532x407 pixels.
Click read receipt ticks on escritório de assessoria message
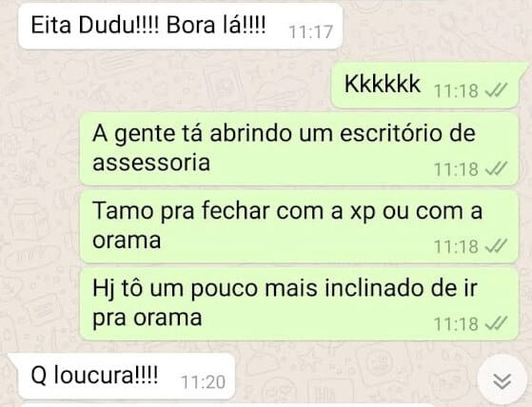coord(496,168)
